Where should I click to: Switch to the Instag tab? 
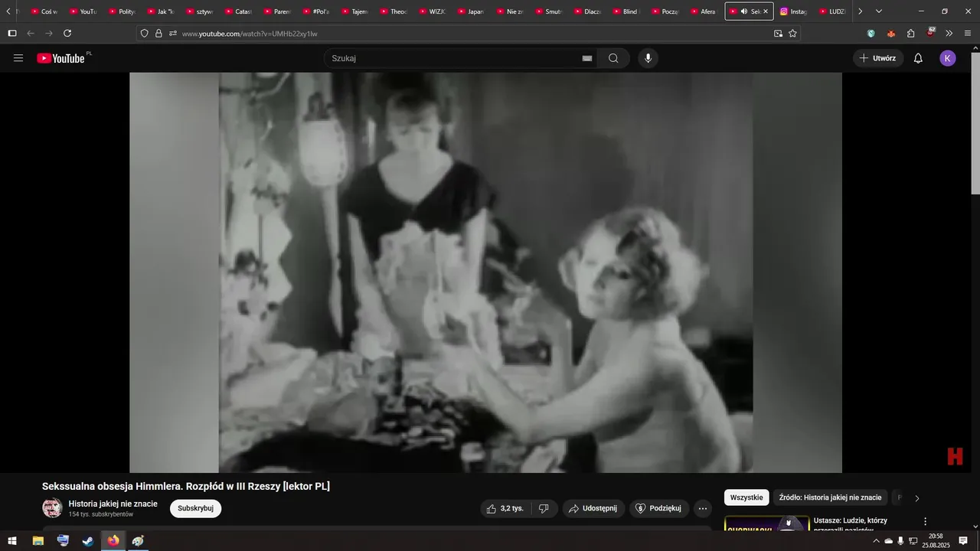click(x=792, y=11)
